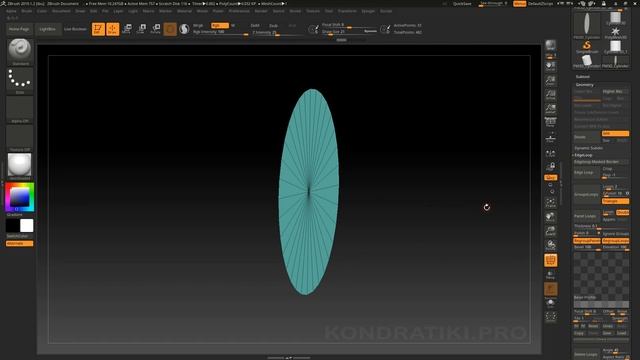Click the QuickSave button
Screen dimensions: 640x360
pyautogui.click(x=462, y=4)
